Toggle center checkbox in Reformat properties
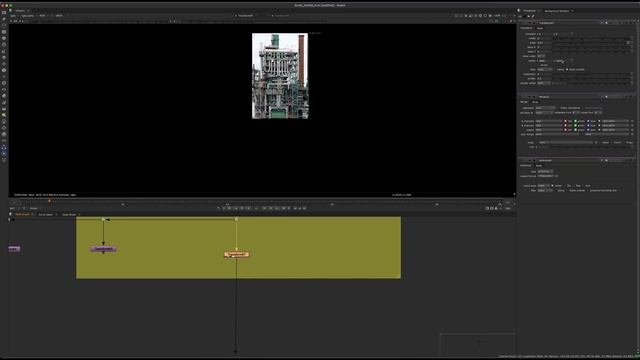Viewport: 640px width, 360px height. coord(553,186)
